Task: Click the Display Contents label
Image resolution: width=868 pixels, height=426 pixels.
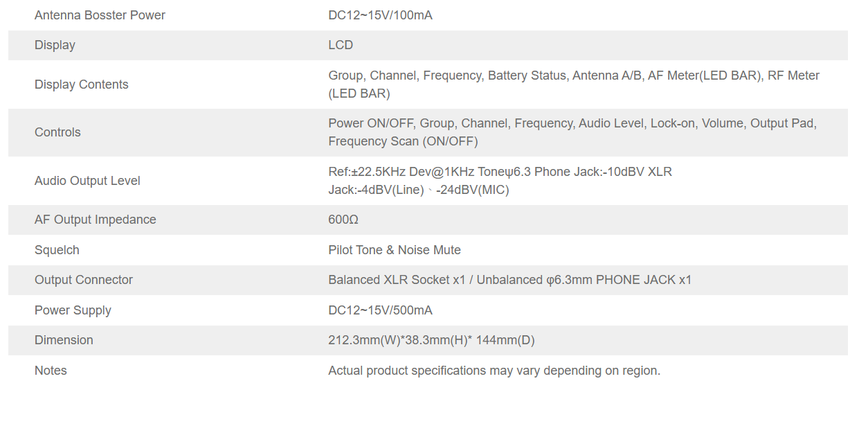Action: pyautogui.click(x=82, y=85)
